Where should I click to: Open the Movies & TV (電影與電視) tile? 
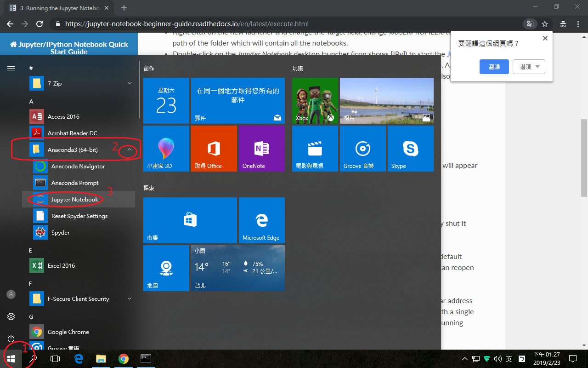click(315, 149)
